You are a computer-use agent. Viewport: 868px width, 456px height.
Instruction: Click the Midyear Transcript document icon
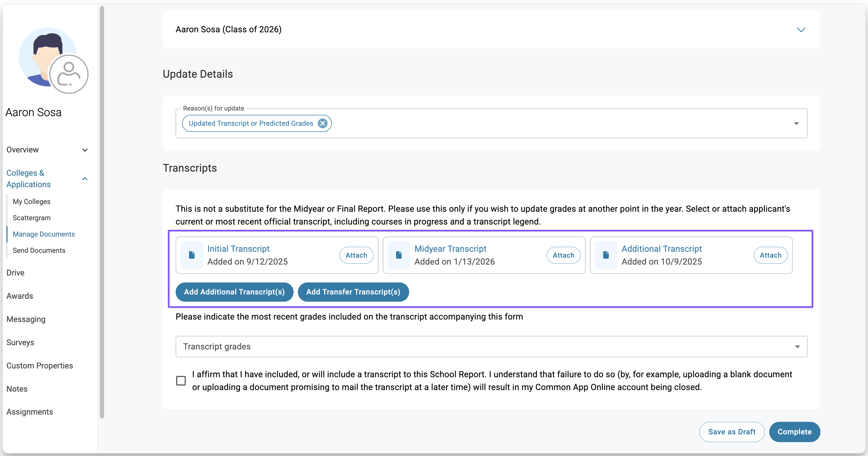399,255
